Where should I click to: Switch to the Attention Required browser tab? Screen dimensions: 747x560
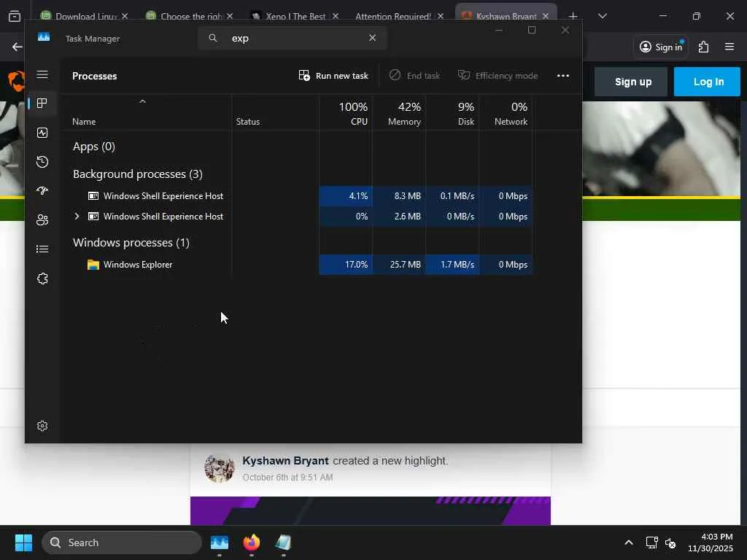click(393, 16)
